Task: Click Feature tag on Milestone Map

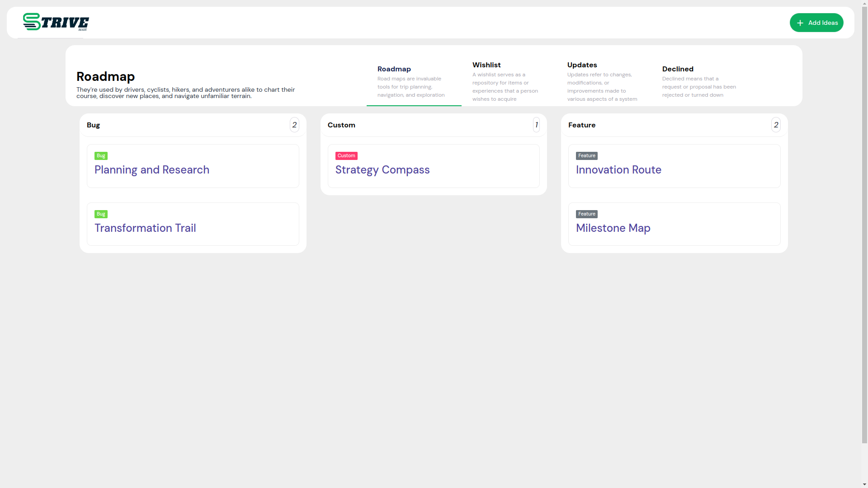Action: coord(586,214)
